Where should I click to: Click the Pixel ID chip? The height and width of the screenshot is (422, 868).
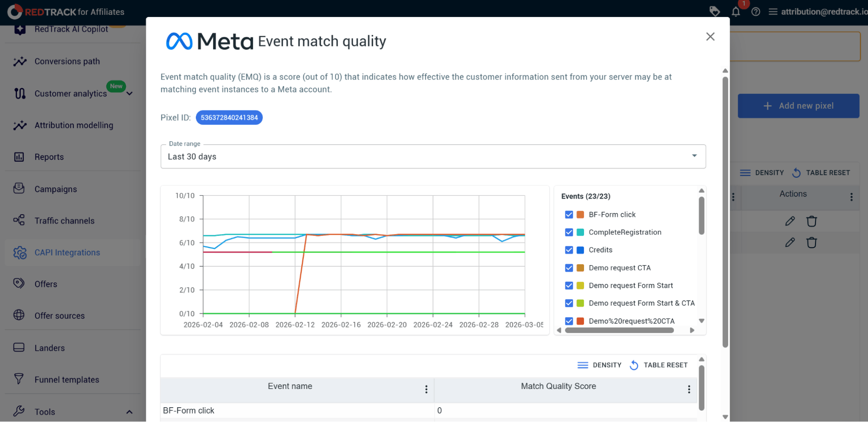(x=229, y=118)
